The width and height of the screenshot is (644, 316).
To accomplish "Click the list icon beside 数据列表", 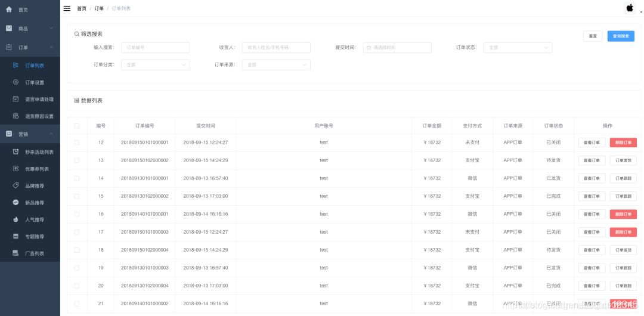I will [x=76, y=100].
